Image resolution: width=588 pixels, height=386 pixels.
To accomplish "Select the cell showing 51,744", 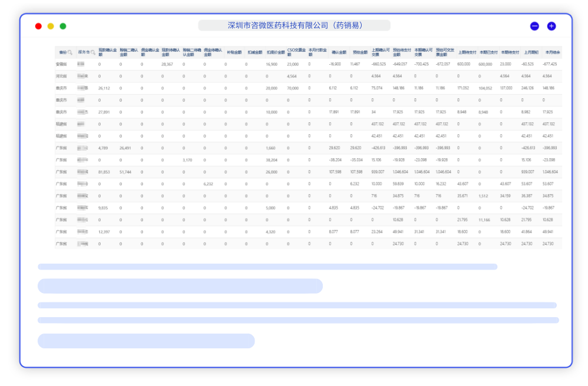I will (125, 172).
